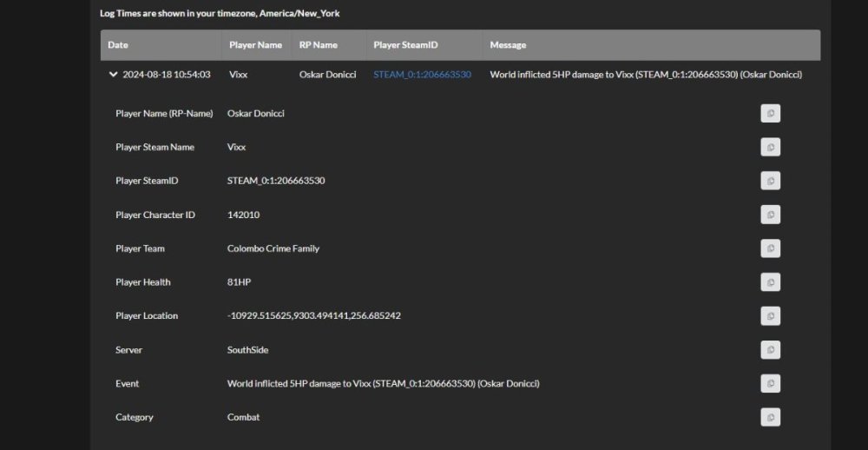
Task: Click the World inflicted 5HP damage row message
Action: pos(645,75)
